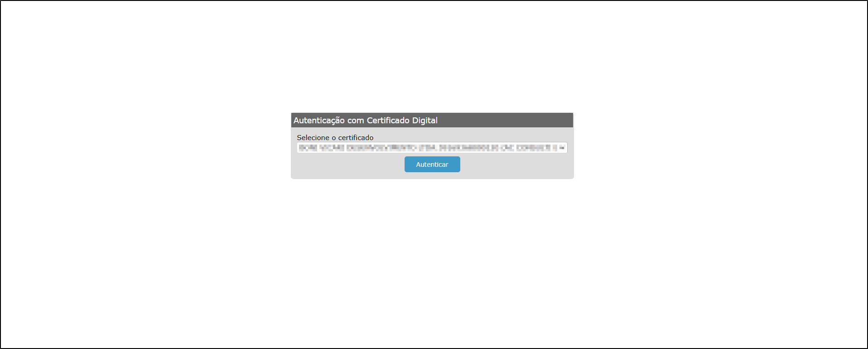
Task: Select the 'Autenticação com Certificado Digital' title bar
Action: [x=432, y=120]
